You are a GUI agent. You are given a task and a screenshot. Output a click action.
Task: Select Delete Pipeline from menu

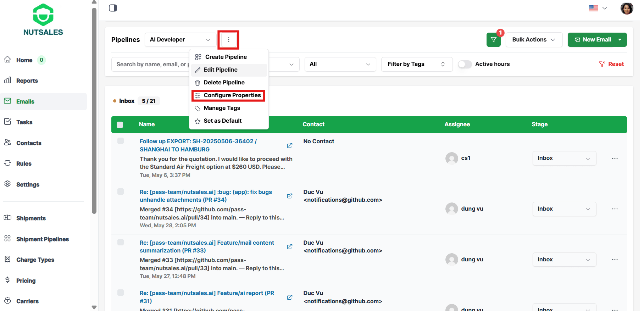[x=229, y=83]
